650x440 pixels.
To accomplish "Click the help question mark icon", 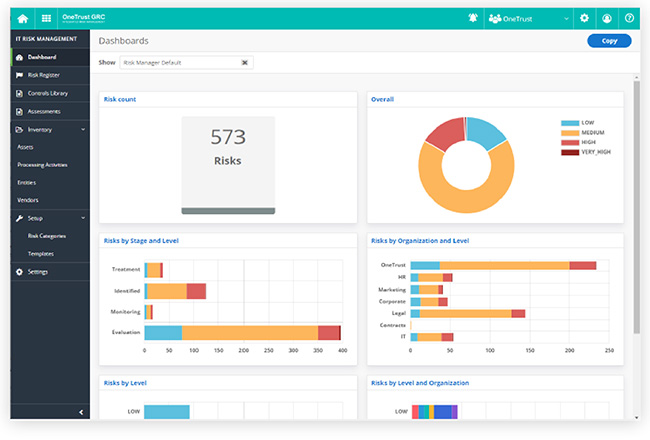I will click(629, 18).
